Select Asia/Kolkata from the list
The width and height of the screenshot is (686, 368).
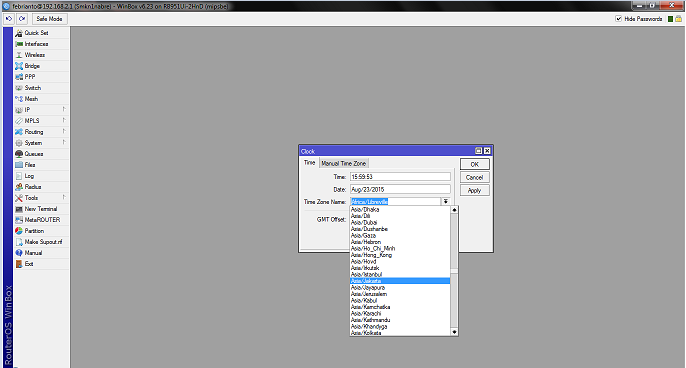click(400, 333)
